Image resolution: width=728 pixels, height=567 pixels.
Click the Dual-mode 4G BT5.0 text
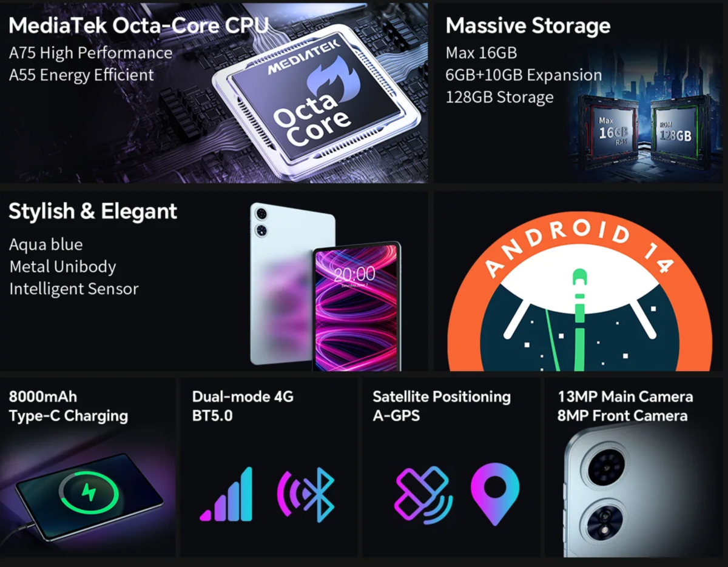[x=243, y=406]
